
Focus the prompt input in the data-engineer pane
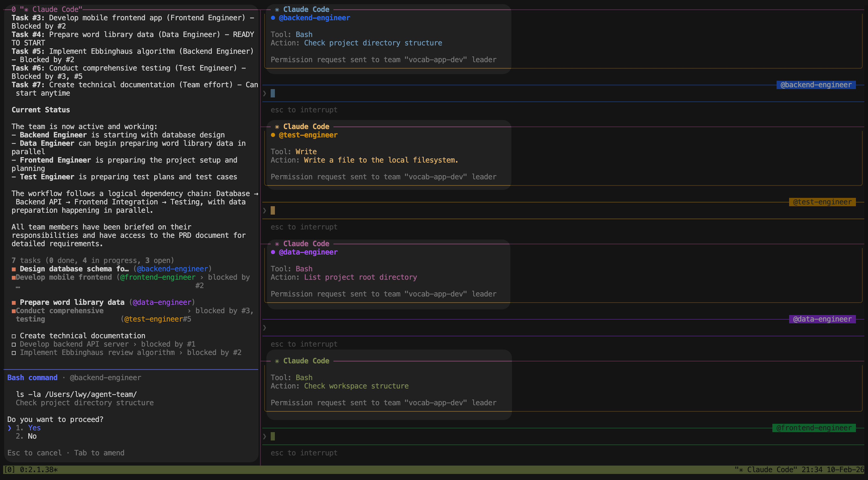[563, 328]
